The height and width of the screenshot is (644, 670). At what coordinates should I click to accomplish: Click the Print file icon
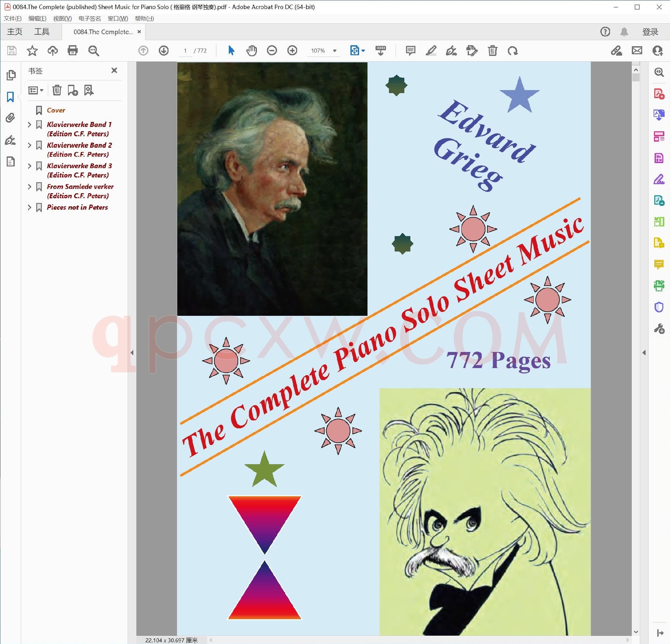[72, 51]
